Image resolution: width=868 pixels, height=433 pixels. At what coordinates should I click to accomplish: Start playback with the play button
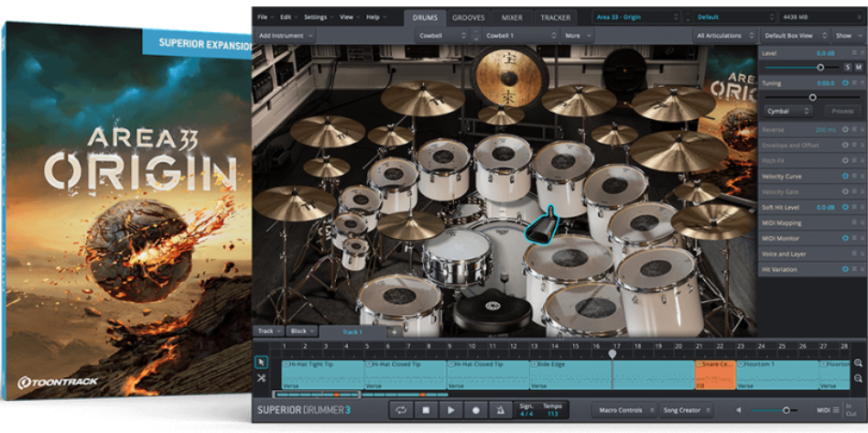click(x=451, y=410)
